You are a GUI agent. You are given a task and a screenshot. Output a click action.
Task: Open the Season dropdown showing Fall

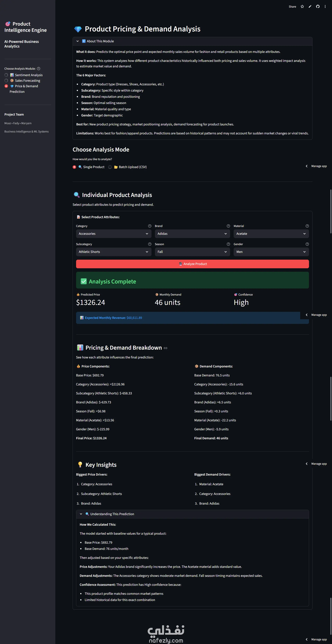pyautogui.click(x=192, y=252)
